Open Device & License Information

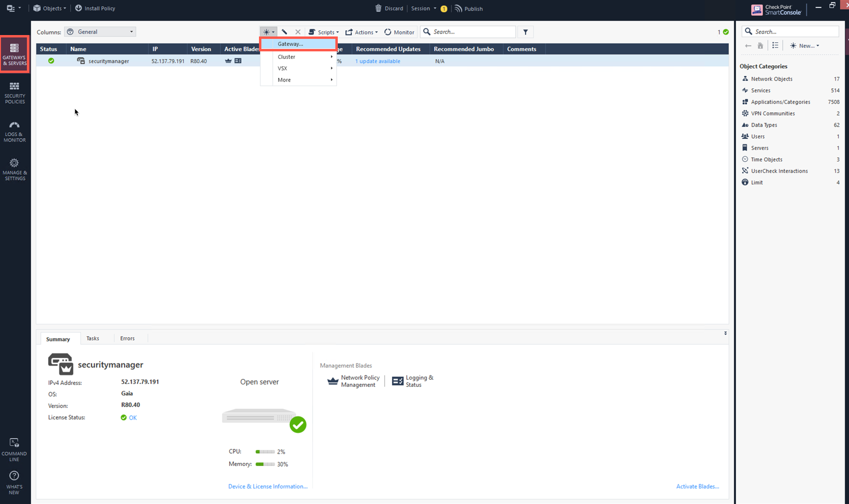coord(268,486)
